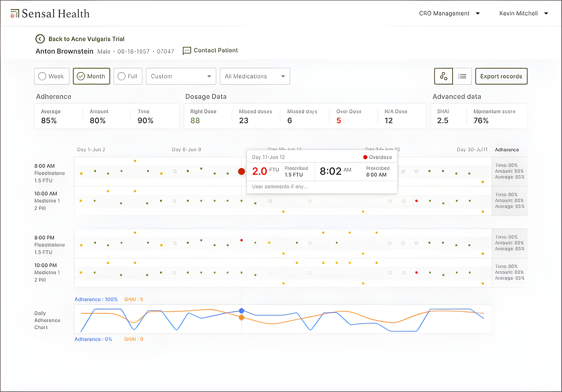
Task: Click the Amount adherence 80% value
Action: [x=98, y=120]
